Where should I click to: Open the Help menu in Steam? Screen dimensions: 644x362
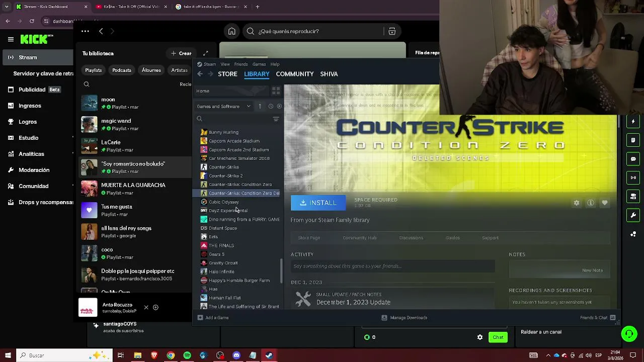[x=275, y=64]
